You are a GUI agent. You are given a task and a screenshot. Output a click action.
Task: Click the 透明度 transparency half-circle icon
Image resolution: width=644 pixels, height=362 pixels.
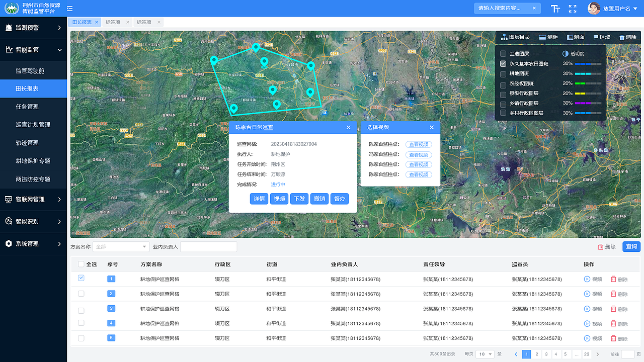566,53
